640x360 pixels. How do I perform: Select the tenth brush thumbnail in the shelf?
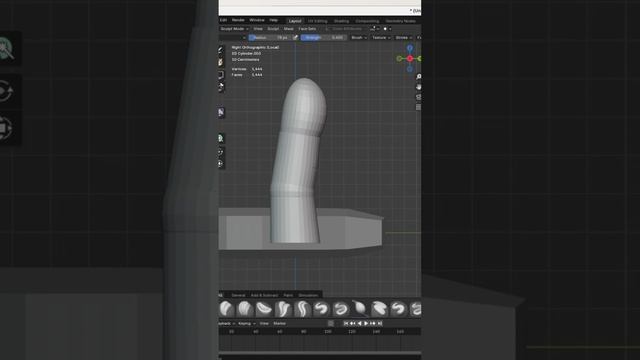tap(398, 309)
